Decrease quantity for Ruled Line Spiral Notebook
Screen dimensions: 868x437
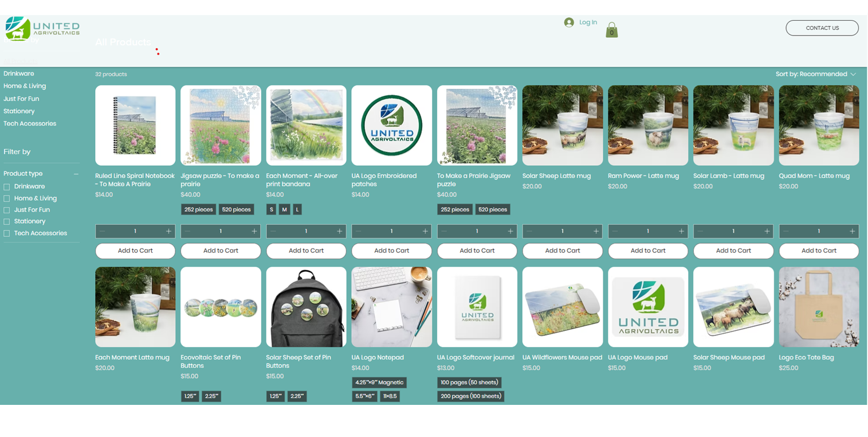103,231
